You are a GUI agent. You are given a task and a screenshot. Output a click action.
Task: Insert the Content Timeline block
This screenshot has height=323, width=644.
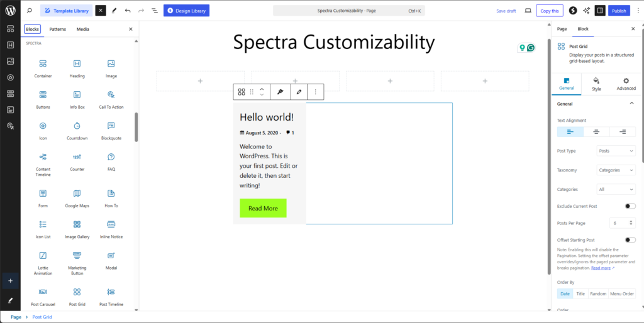43,165
